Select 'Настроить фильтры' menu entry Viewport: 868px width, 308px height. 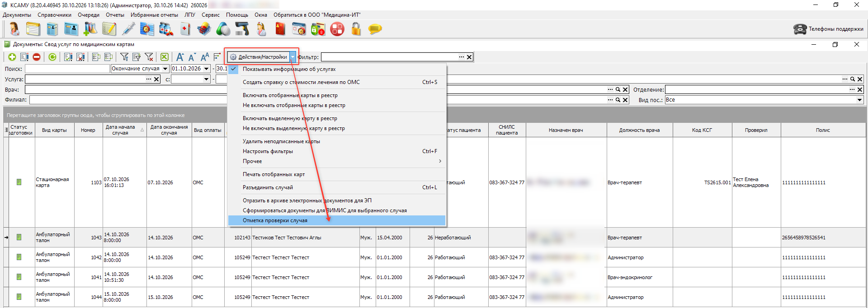coord(337,151)
